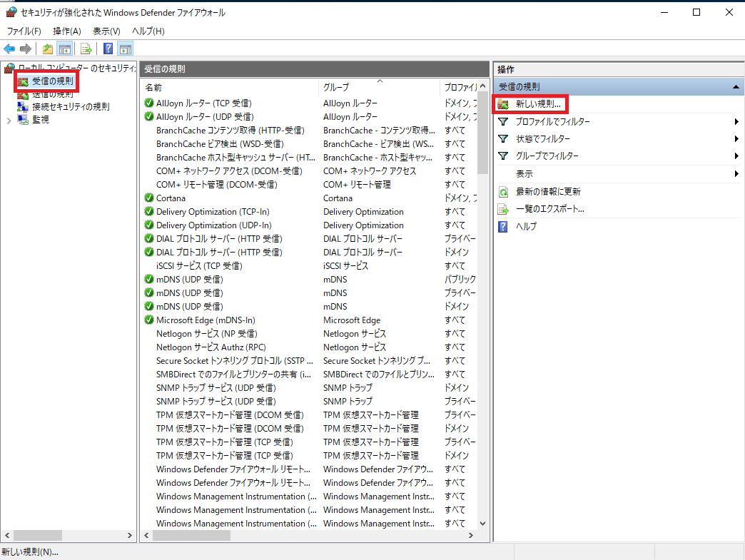Click ヘルプ in the actions pane
The height and width of the screenshot is (560, 745).
[x=527, y=227]
